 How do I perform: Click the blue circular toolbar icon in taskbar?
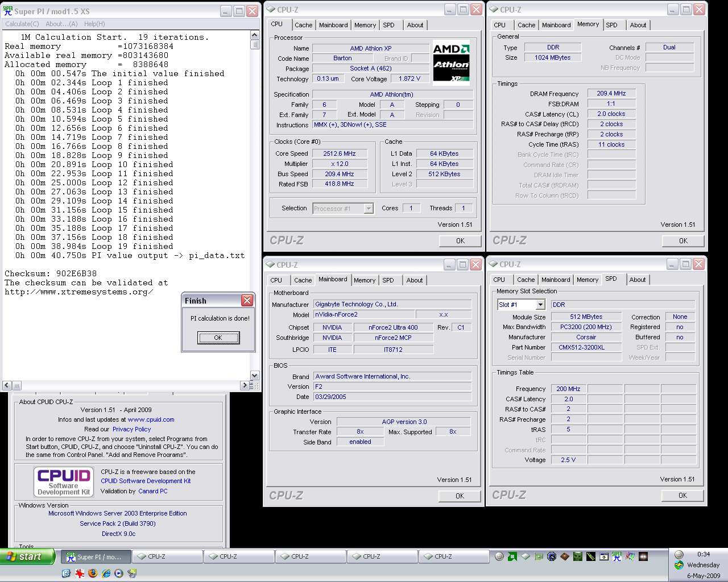tap(552, 556)
